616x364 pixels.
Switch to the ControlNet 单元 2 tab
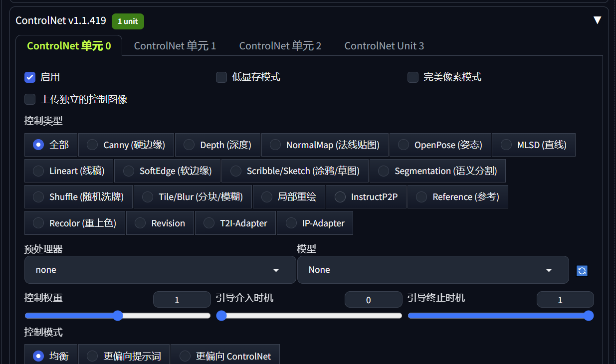click(x=280, y=45)
